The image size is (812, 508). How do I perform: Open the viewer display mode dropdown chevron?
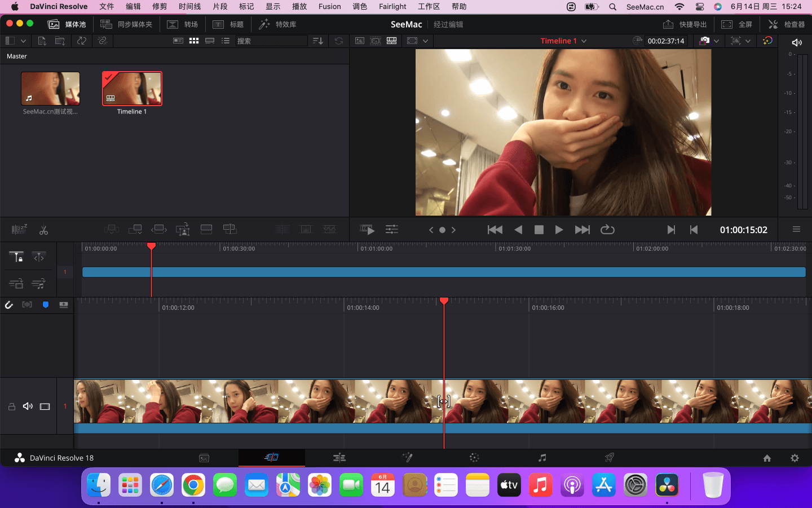click(x=425, y=41)
